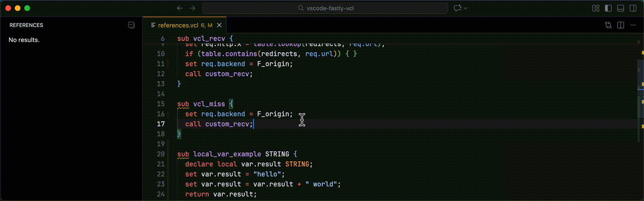The height and width of the screenshot is (201, 644).
Task: Click the Go Back arrow
Action: (x=180, y=8)
